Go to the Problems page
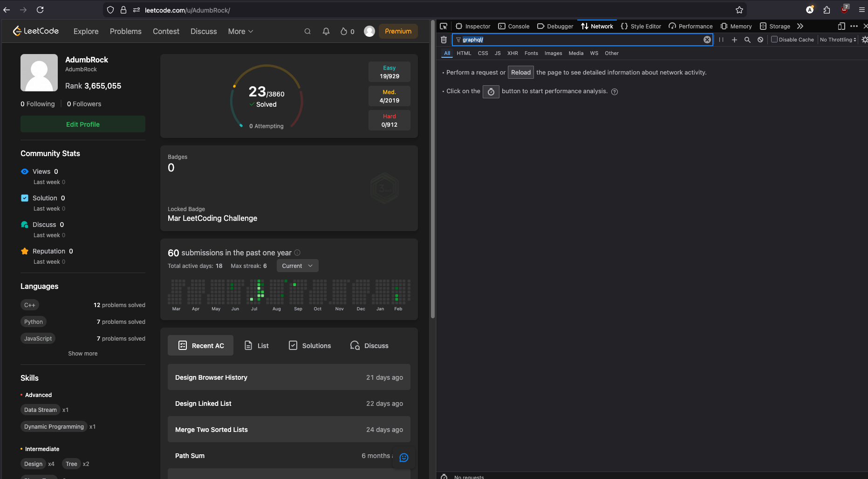 (x=126, y=31)
